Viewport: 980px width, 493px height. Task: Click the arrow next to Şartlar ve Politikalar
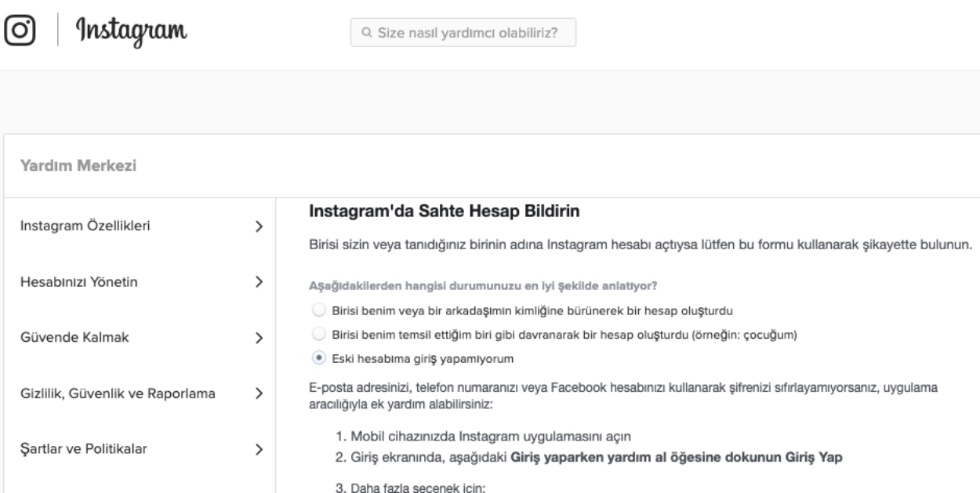coord(260,449)
